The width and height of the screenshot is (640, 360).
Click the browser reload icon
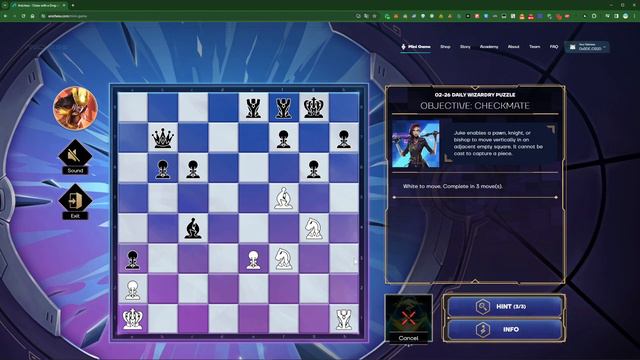tap(23, 16)
